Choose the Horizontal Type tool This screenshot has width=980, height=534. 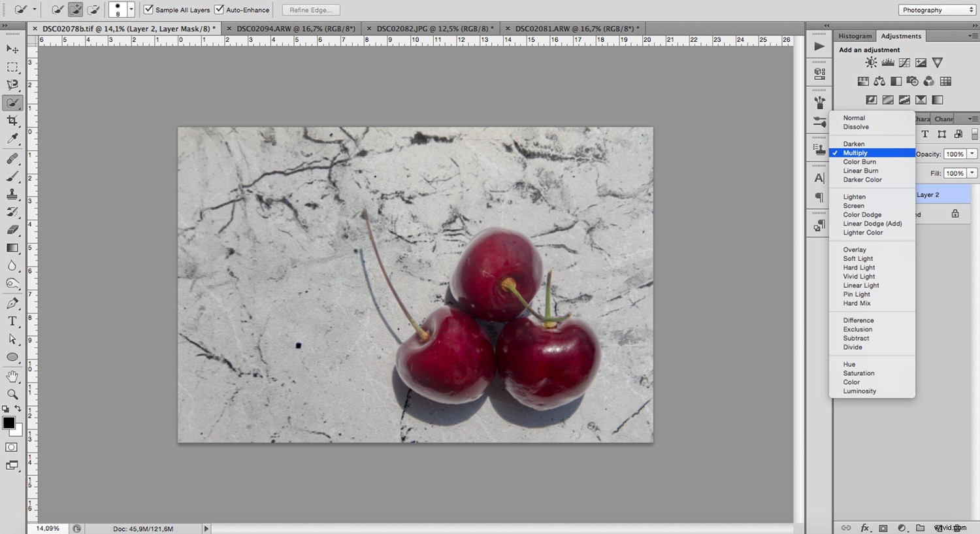(x=12, y=321)
